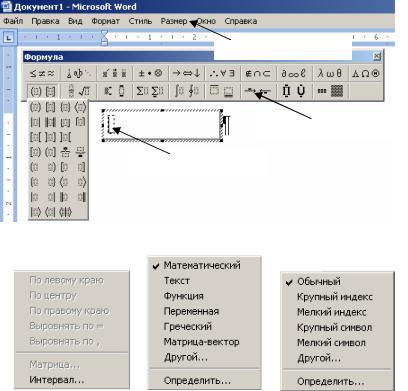408x391 pixels.
Task: Open the matrix templates palette
Action: 330,91
